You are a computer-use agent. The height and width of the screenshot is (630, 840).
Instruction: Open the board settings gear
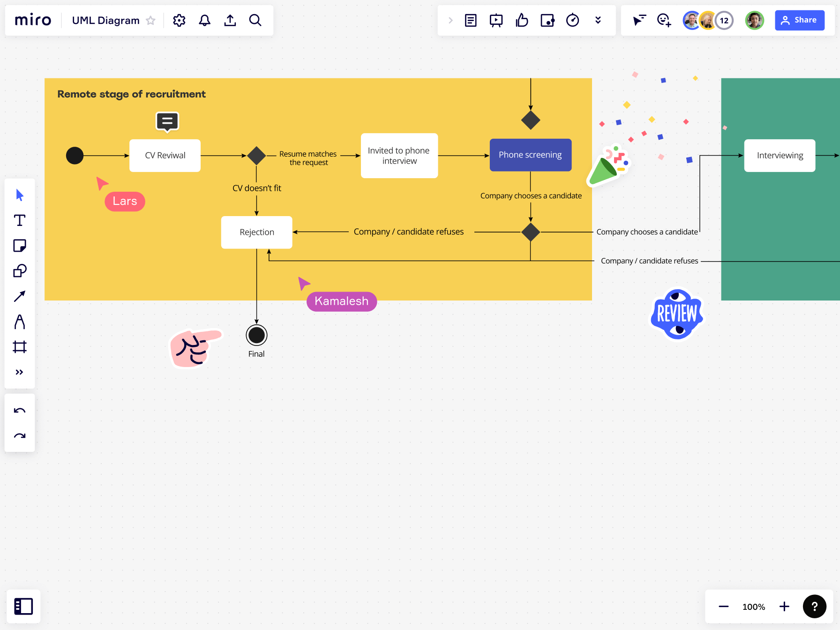179,20
